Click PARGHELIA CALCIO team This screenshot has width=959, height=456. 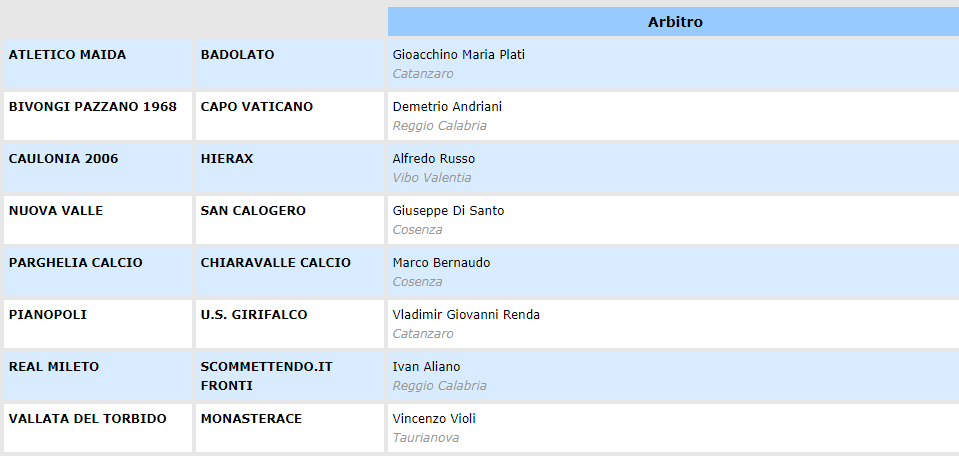75,263
